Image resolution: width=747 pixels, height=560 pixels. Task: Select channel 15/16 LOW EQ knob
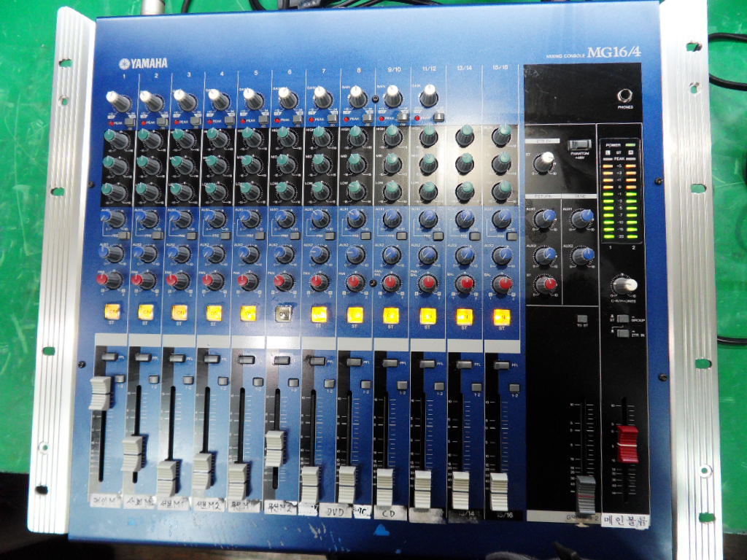502,190
